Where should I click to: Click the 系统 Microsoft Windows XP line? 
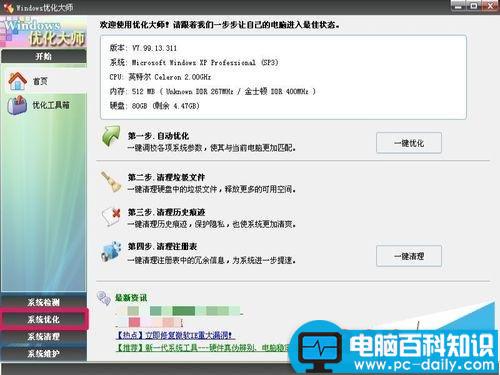click(194, 62)
